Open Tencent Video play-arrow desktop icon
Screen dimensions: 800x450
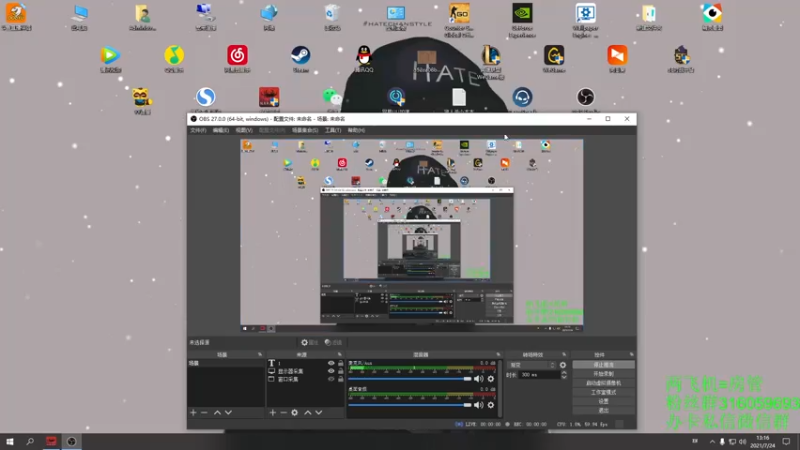111,59
